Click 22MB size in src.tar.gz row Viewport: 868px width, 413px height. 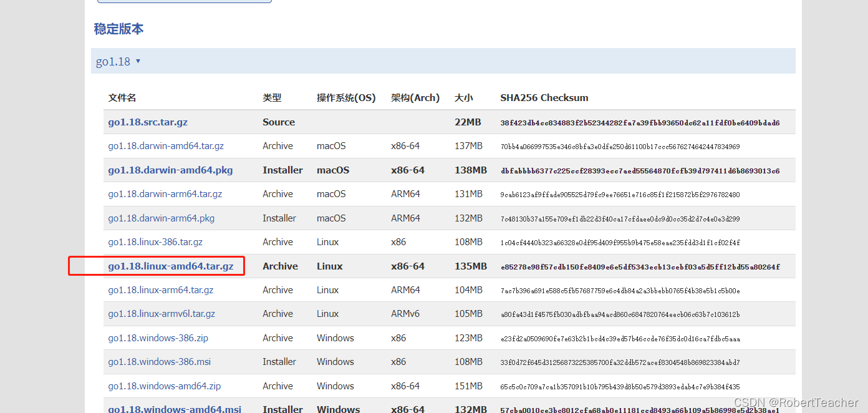click(x=468, y=122)
